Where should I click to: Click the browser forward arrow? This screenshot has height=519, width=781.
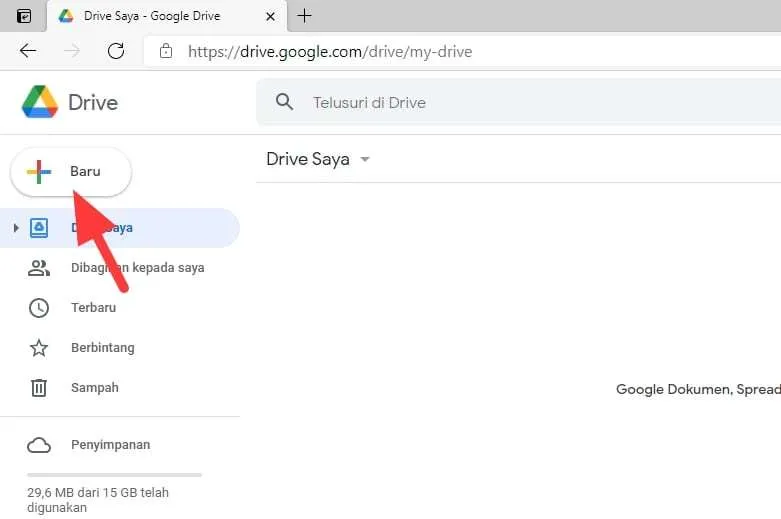[72, 51]
